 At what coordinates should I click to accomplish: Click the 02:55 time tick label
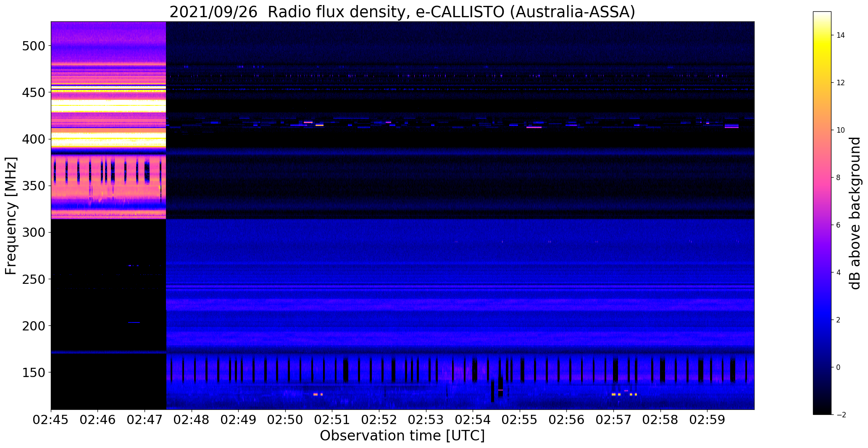tap(520, 420)
